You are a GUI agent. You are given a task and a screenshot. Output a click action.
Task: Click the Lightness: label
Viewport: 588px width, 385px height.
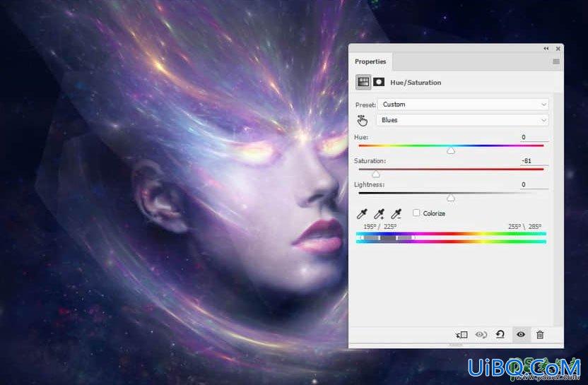coord(369,184)
